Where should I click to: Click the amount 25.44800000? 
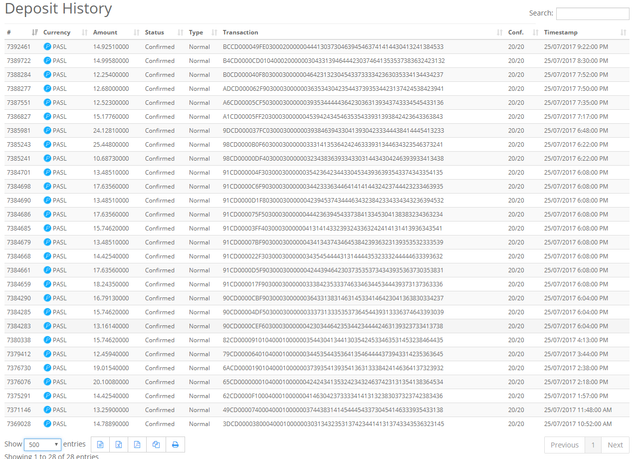click(111, 144)
